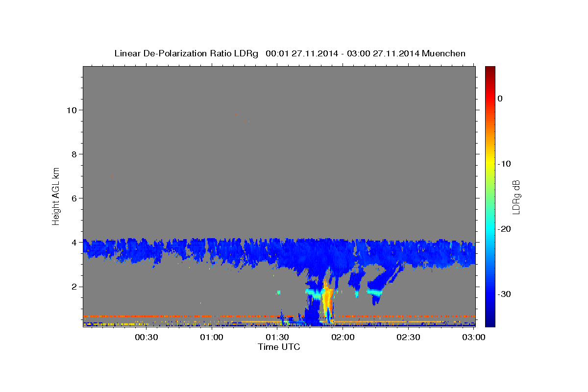Click the height tick label 8
This screenshot has height=392, width=588.
point(74,154)
